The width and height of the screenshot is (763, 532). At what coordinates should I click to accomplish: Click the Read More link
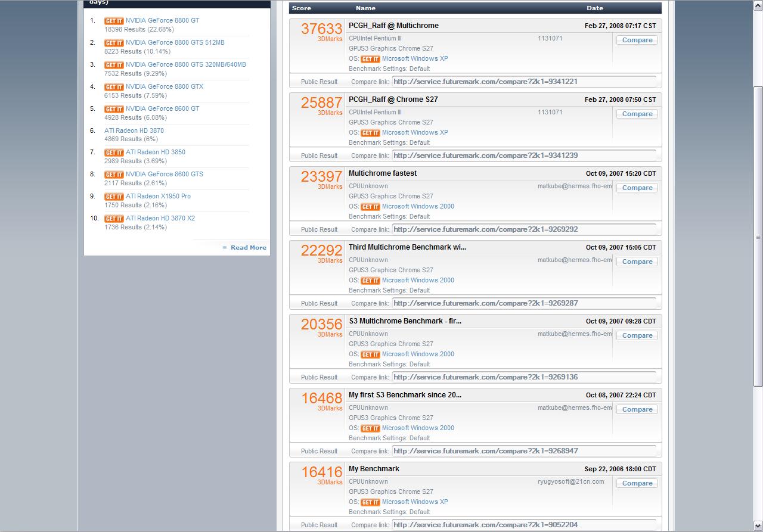[249, 248]
